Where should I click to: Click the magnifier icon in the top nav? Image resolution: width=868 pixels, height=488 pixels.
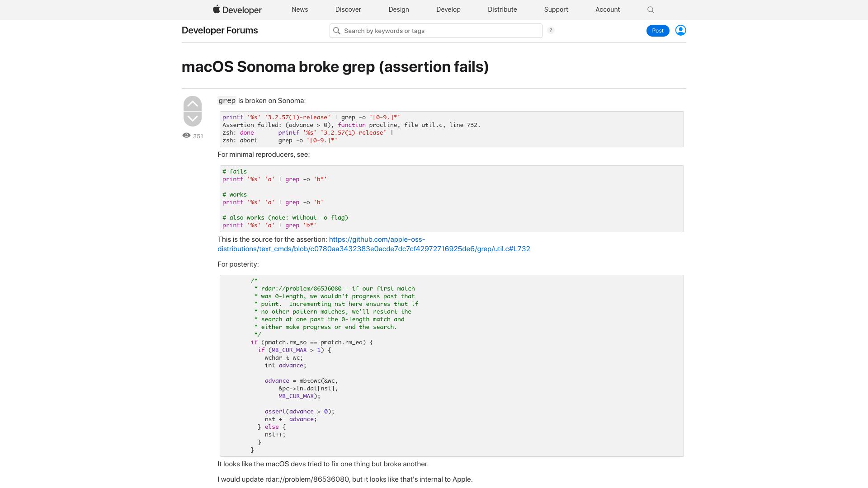tap(651, 9)
